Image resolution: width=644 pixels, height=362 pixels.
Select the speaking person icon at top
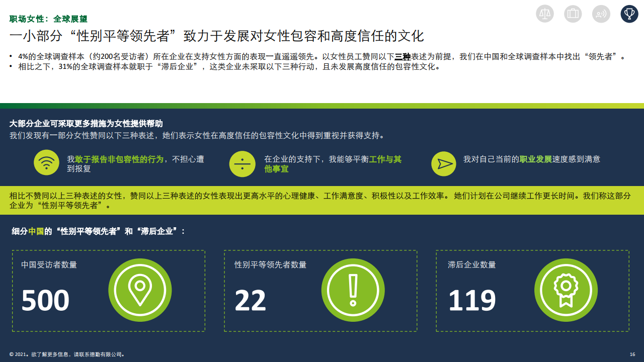(601, 14)
